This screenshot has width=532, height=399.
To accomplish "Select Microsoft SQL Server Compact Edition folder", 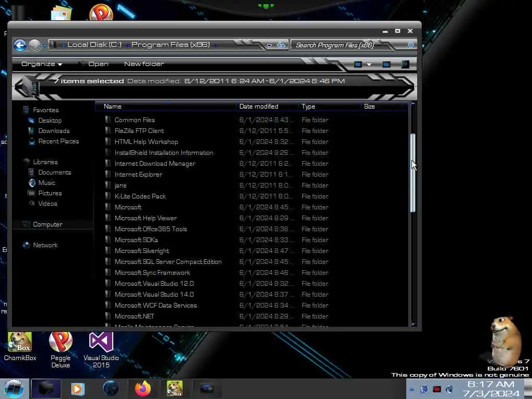I will [168, 262].
